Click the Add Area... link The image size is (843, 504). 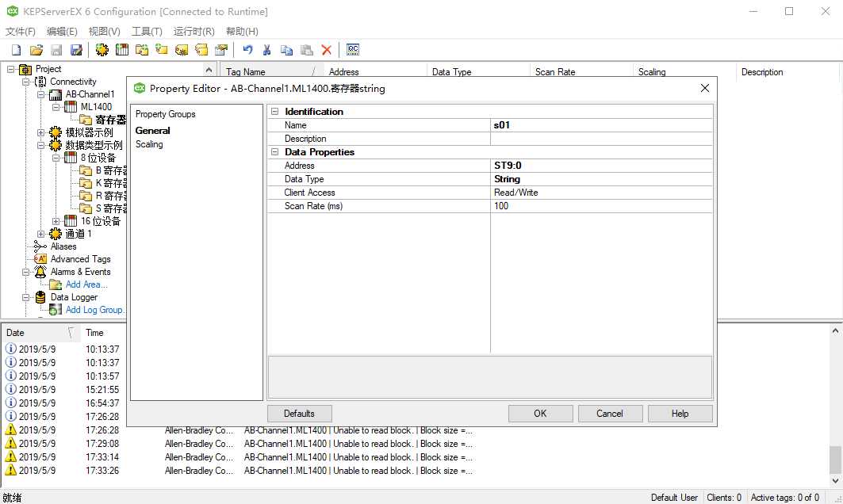(86, 284)
